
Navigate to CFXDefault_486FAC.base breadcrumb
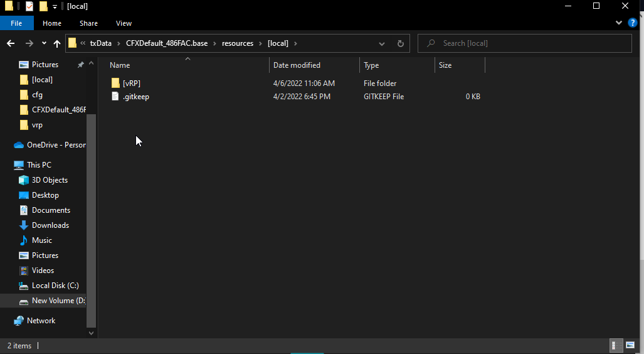click(167, 43)
